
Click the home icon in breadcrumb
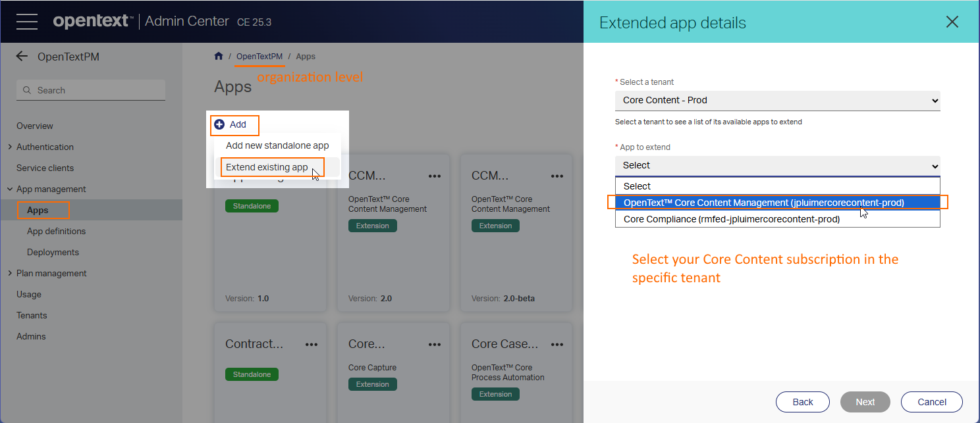pos(219,57)
